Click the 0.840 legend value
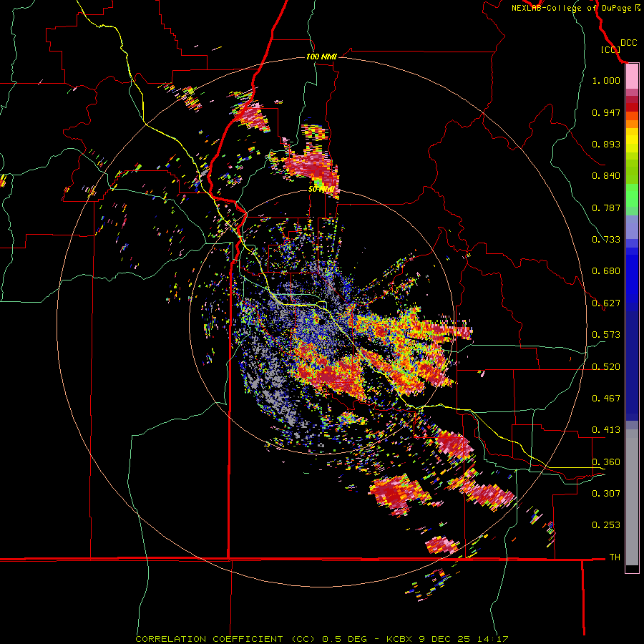Viewport: 644px width, 644px height. click(606, 176)
